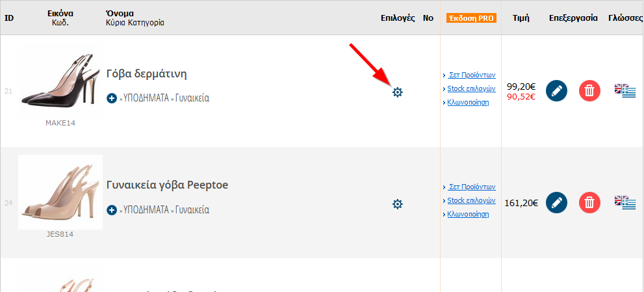Screen dimensions: 644x292
Task: Open Σετ Προϊόντων link in first row
Action: coord(471,74)
